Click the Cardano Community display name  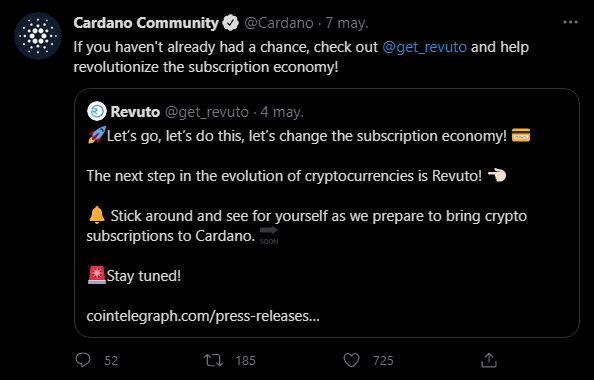(146, 23)
